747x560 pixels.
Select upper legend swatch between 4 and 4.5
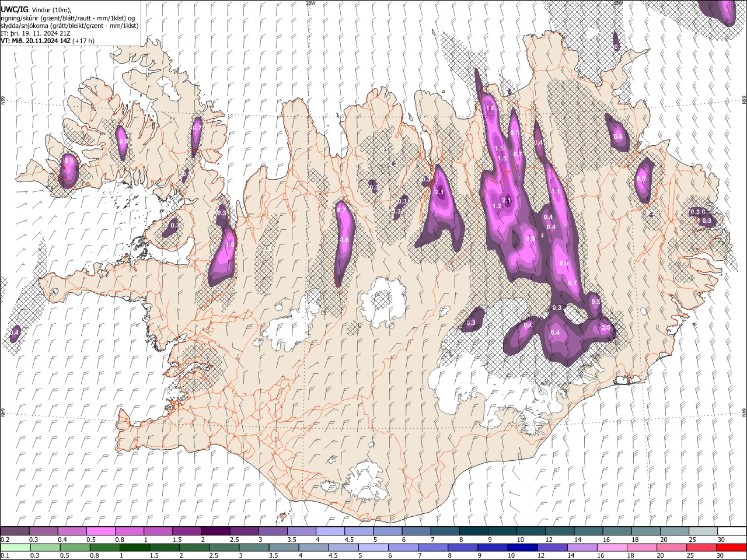tap(330, 531)
